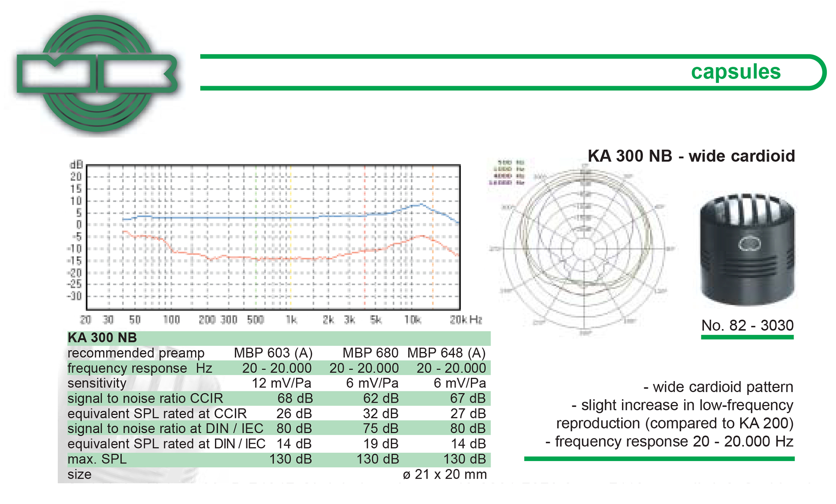Click the '27 dB' equivalent SPL value
836x504 pixels.
(x=468, y=414)
